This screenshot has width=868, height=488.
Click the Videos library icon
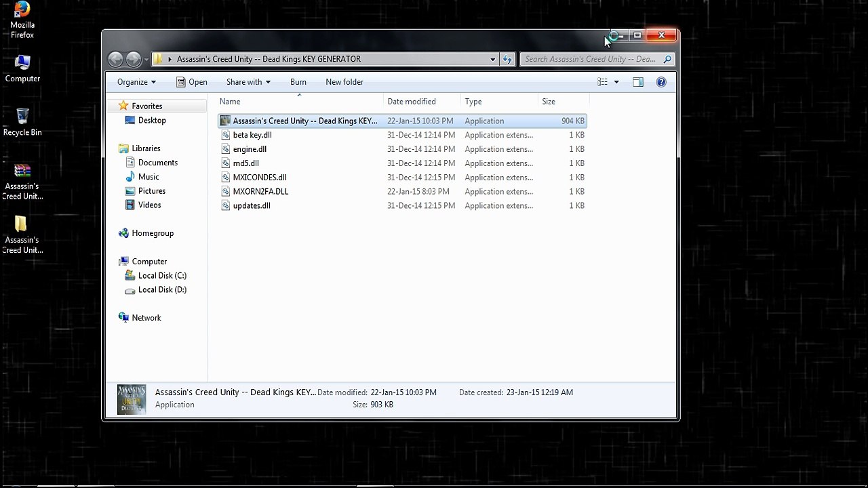point(130,205)
